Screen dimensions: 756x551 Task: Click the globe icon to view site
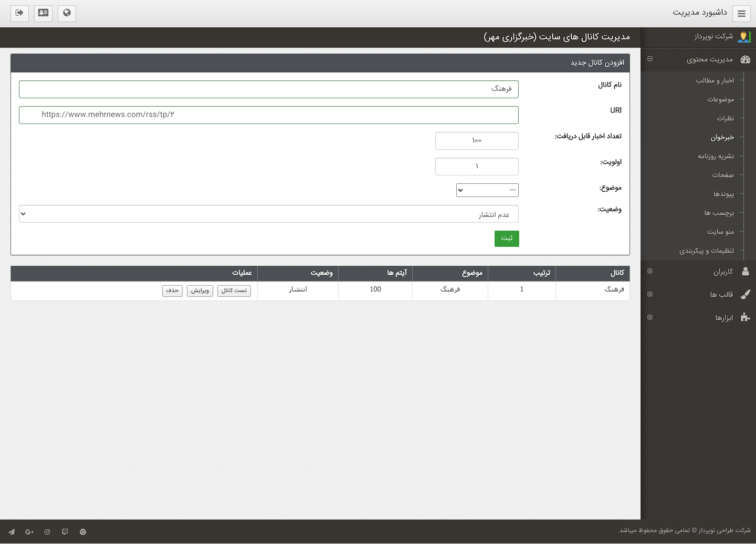tap(67, 13)
